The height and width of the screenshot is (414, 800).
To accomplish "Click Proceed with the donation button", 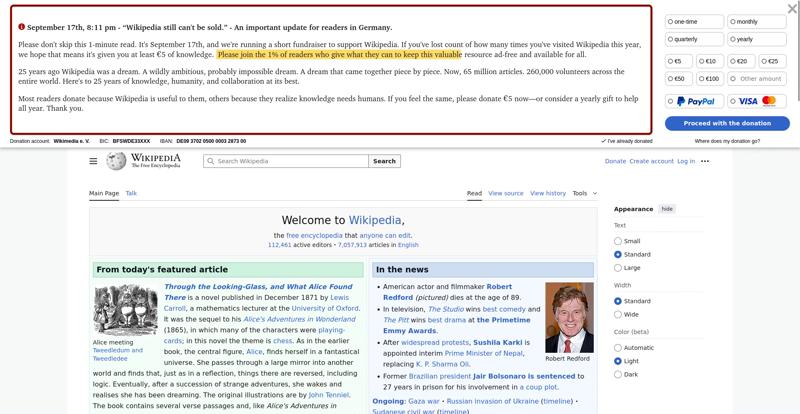I will point(727,123).
